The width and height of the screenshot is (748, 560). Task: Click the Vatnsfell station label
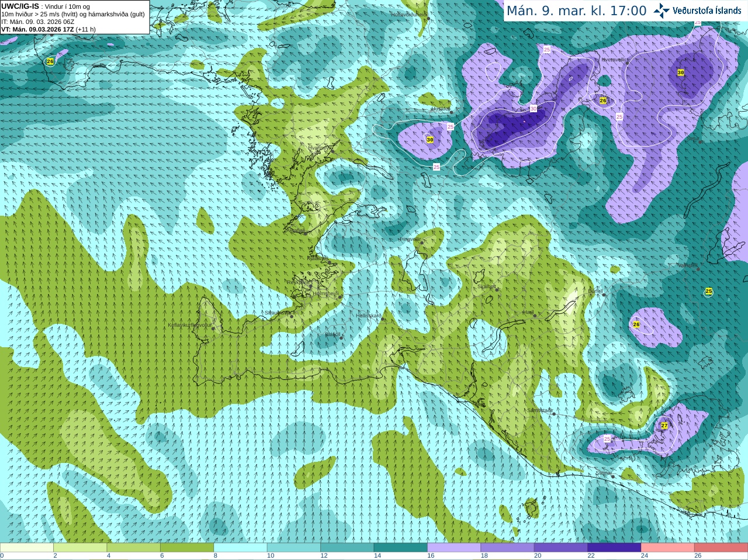(687, 265)
